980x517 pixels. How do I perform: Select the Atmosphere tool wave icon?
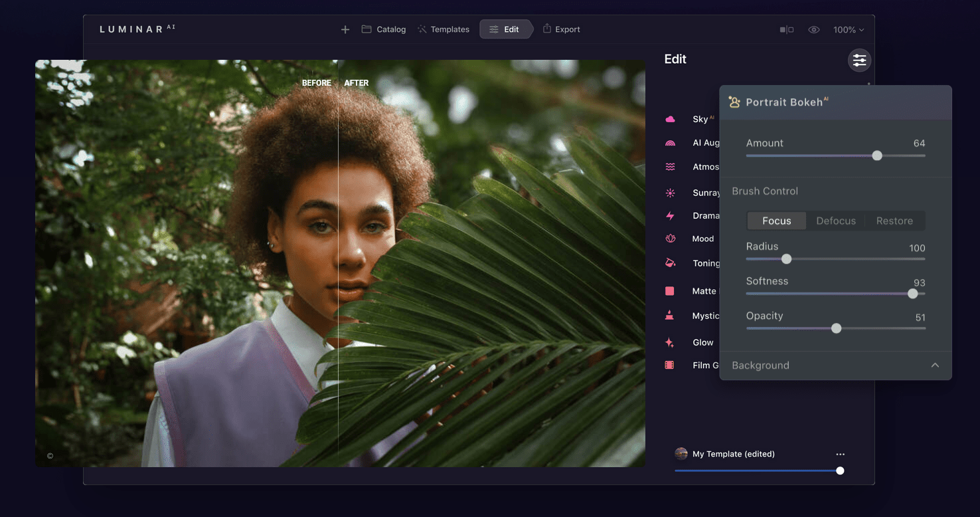point(671,167)
